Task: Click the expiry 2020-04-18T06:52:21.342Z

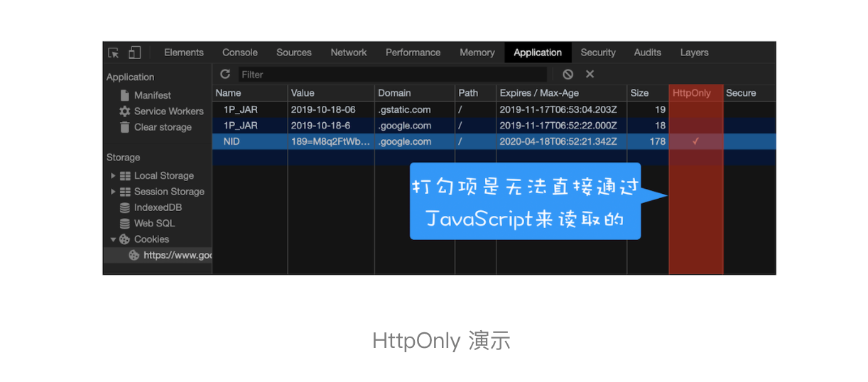Action: coord(558,141)
